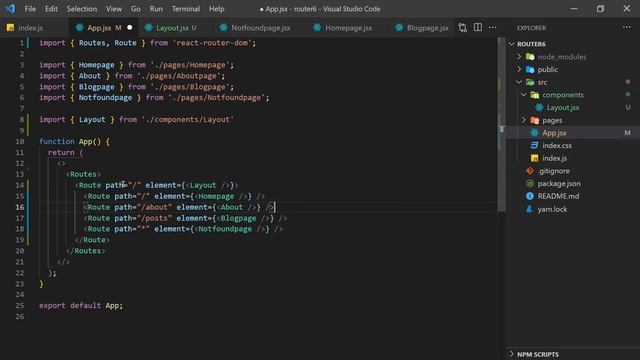The image size is (640, 360).
Task: Open the Run menu
Action: click(156, 9)
